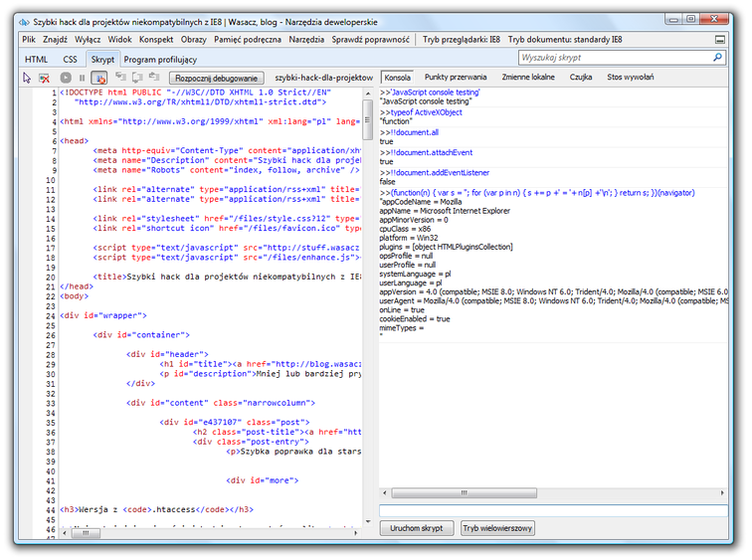Click console scroll right arrow

[722, 493]
